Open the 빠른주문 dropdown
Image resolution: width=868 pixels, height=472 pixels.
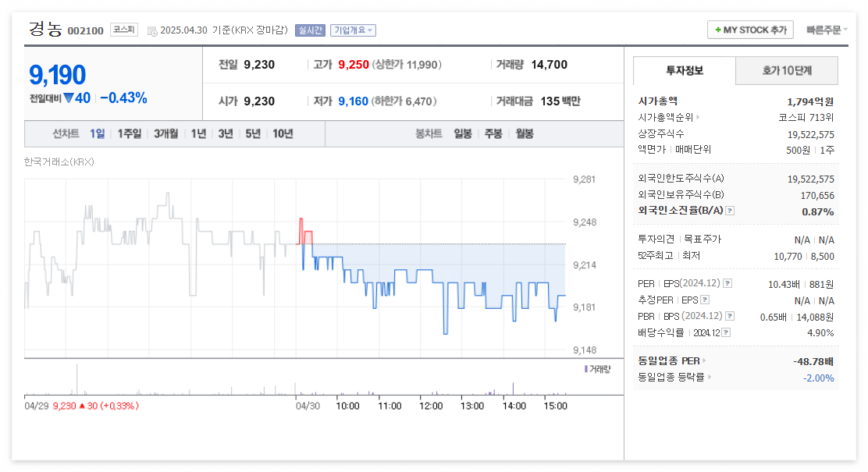[824, 29]
